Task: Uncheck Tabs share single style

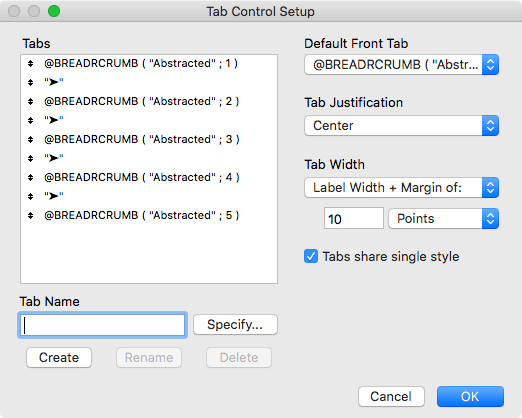Action: [311, 256]
